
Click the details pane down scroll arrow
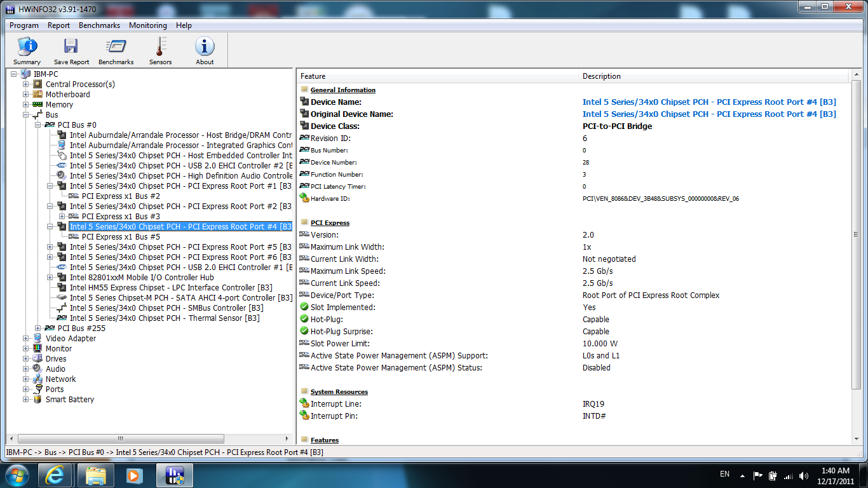857,438
